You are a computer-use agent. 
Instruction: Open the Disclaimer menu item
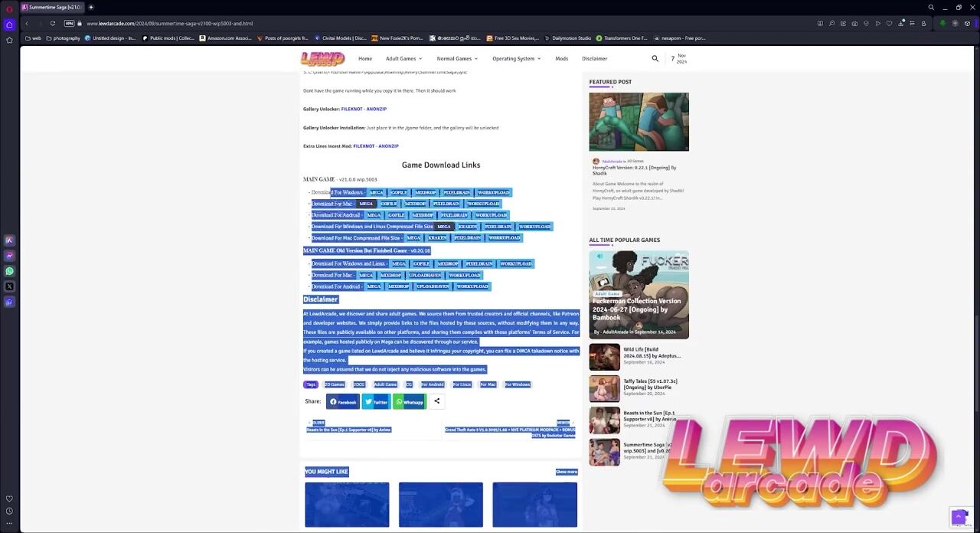594,58
